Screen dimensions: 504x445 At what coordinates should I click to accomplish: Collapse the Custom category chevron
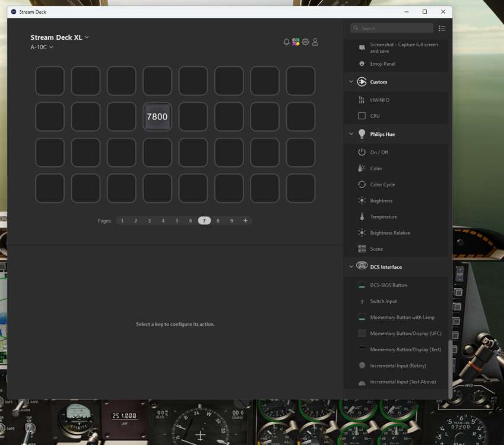(351, 82)
